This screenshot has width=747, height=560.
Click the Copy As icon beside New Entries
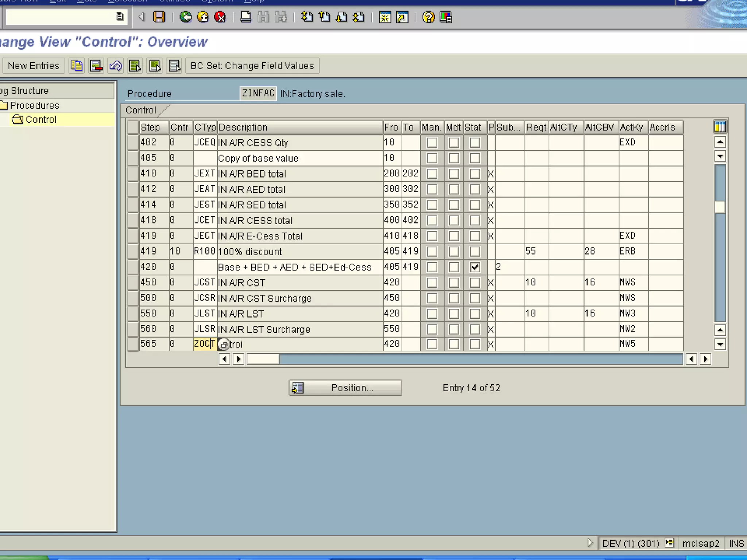click(77, 66)
